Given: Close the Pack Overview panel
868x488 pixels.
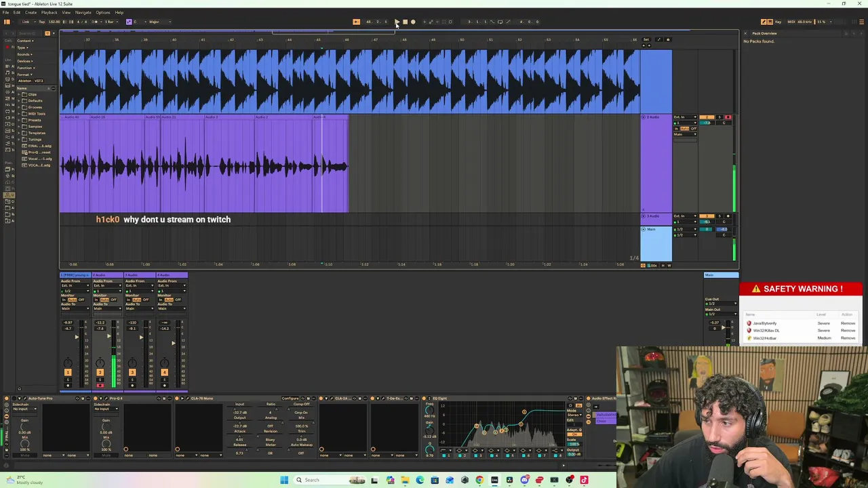Looking at the screenshot, I should (x=746, y=33).
